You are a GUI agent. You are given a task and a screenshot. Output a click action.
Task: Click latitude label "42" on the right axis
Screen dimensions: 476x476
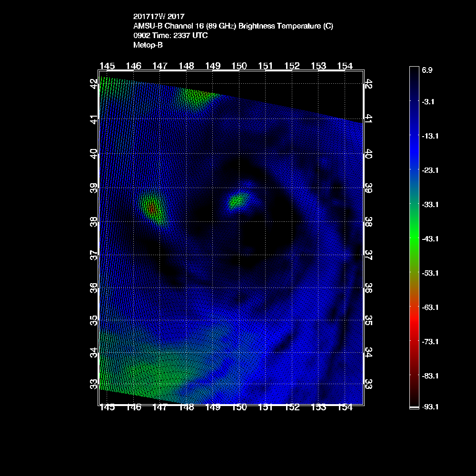(368, 84)
